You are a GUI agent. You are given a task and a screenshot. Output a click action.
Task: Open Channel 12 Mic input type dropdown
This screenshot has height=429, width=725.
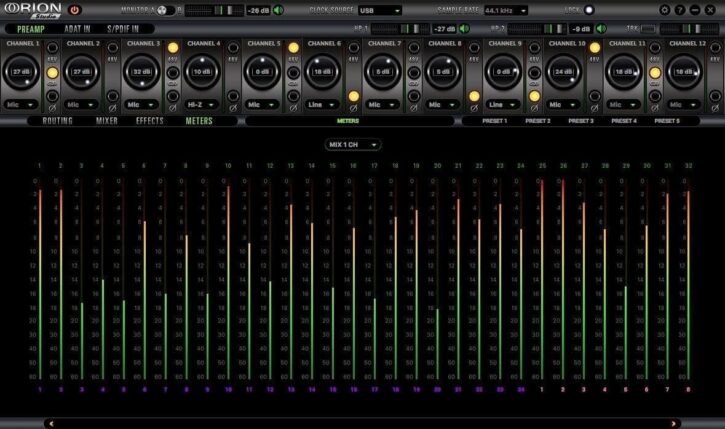[x=683, y=105]
